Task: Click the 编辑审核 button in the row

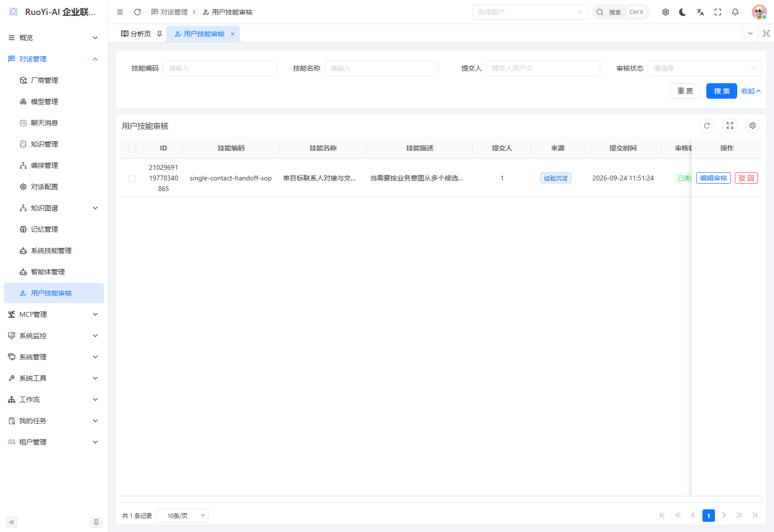Action: pos(714,178)
